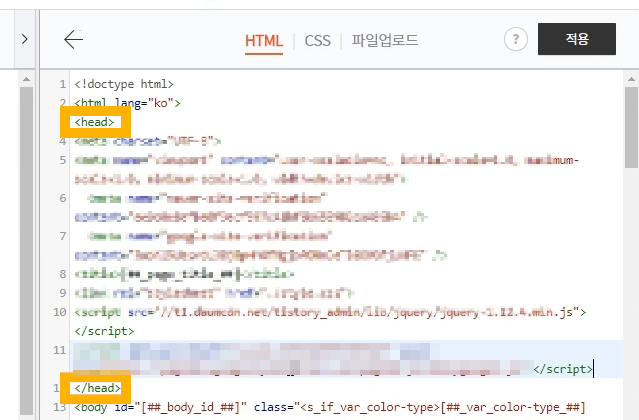Screen dimensions: 639x420
Task: Click the closing </head> tag line
Action: [98, 388]
